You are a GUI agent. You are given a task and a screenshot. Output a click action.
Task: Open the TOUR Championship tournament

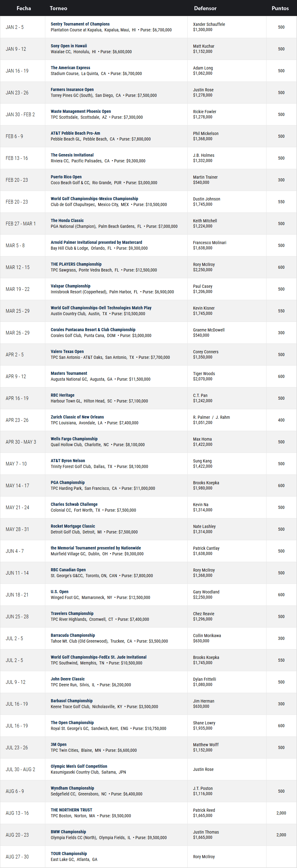[x=69, y=854]
